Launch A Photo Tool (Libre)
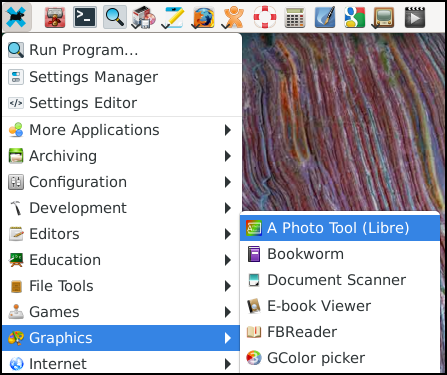 (x=340, y=228)
